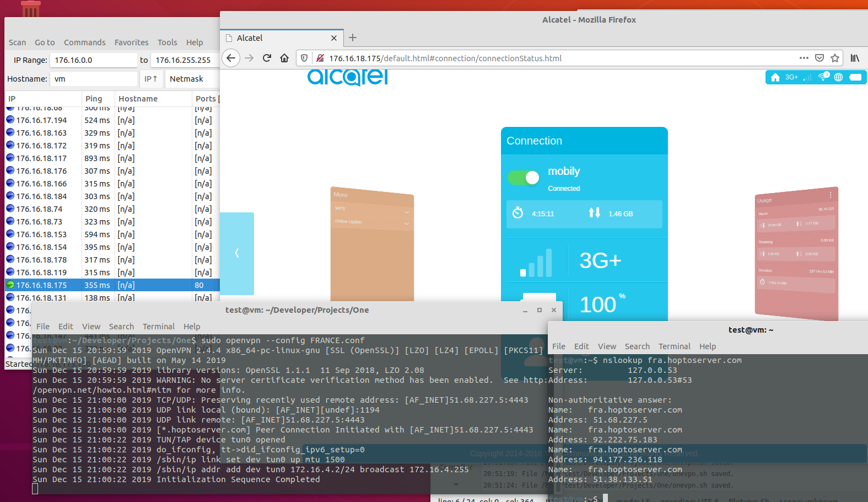Reload the Alcatel page

[267, 58]
